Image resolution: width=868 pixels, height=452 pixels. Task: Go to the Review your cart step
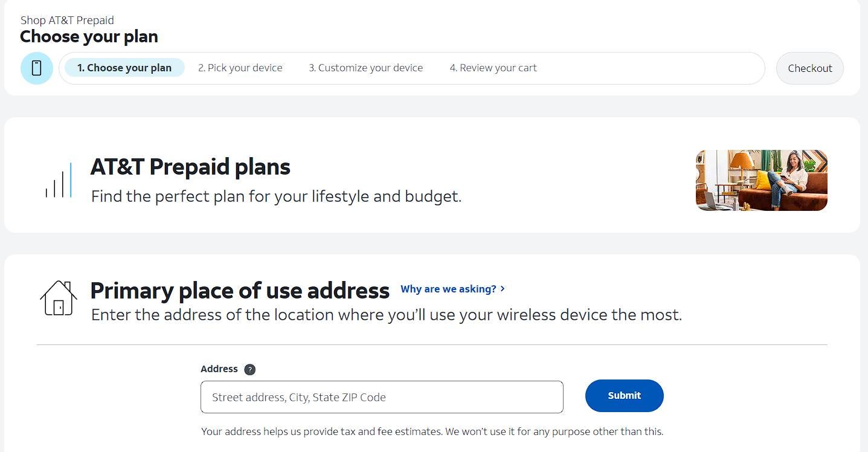pyautogui.click(x=493, y=68)
